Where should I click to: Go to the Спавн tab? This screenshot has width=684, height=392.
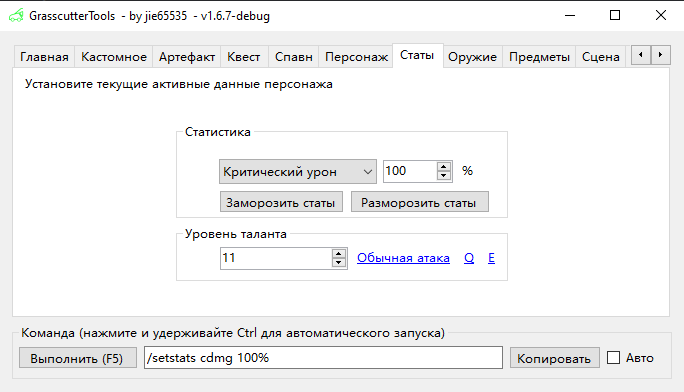[294, 57]
